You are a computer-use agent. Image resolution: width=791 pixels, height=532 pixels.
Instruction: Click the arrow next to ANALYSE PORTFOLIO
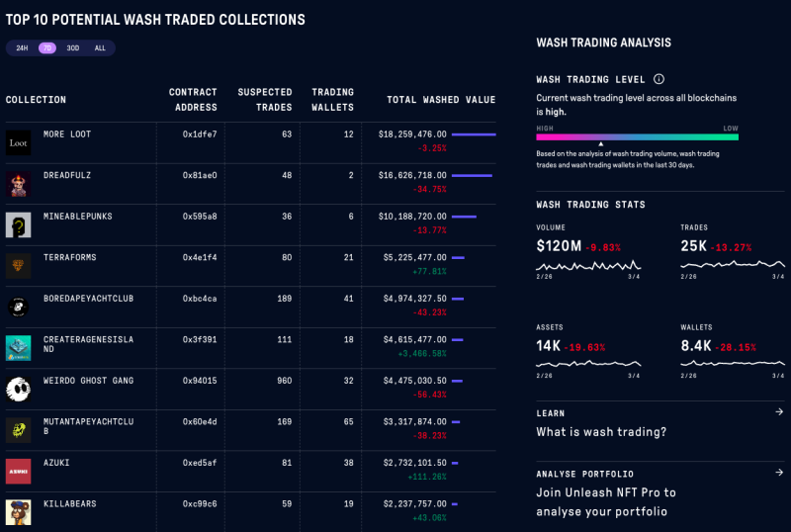pyautogui.click(x=779, y=473)
